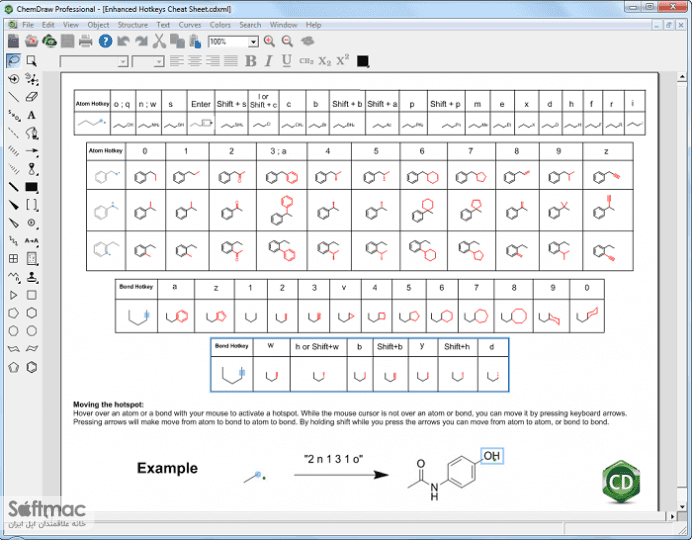Select the Acyclic Chain tool
The image size is (692, 540).
coord(14,277)
